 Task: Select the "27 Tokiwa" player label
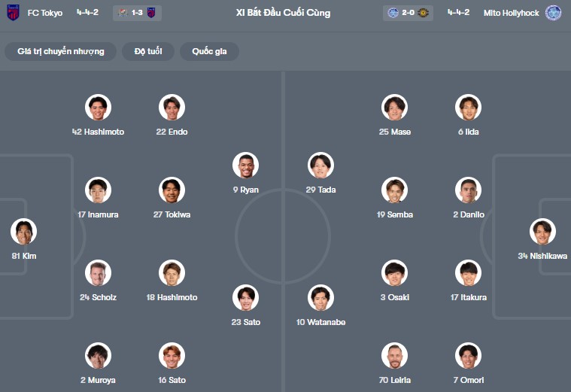click(172, 214)
